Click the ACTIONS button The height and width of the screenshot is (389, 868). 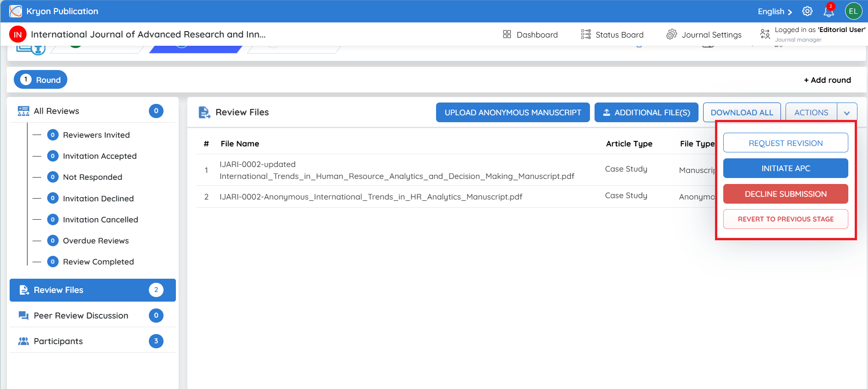(x=811, y=113)
